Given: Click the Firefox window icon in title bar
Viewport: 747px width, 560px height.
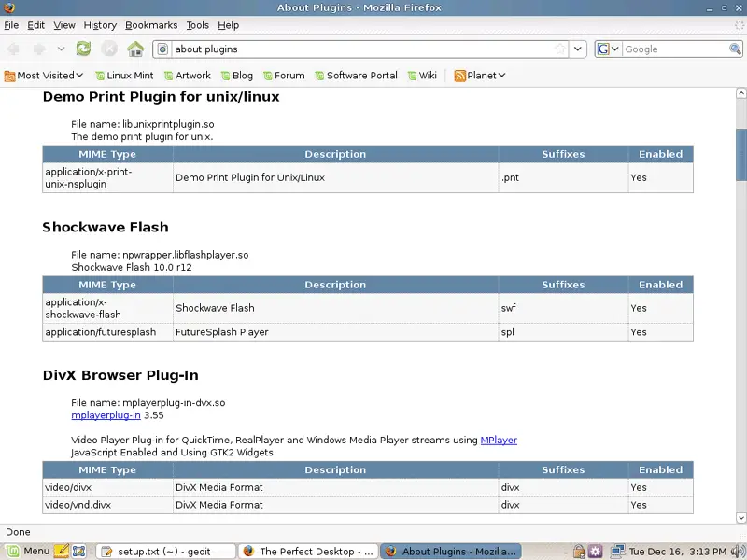Looking at the screenshot, I should click(9, 7).
